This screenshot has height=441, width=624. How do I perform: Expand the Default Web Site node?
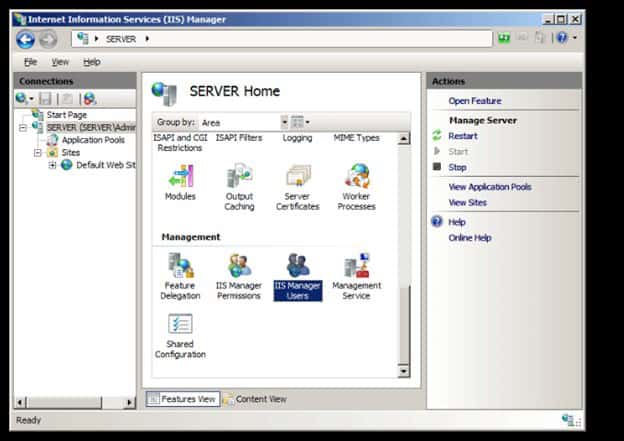pos(52,165)
